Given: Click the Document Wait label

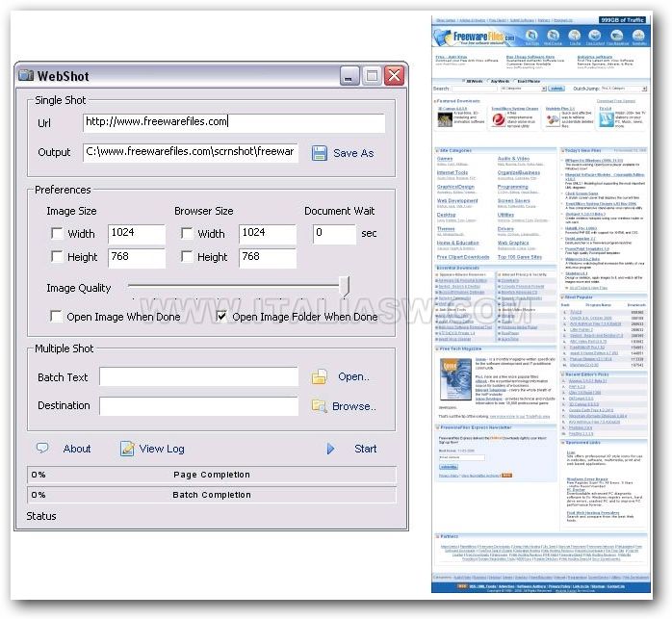Looking at the screenshot, I should pos(340,211).
